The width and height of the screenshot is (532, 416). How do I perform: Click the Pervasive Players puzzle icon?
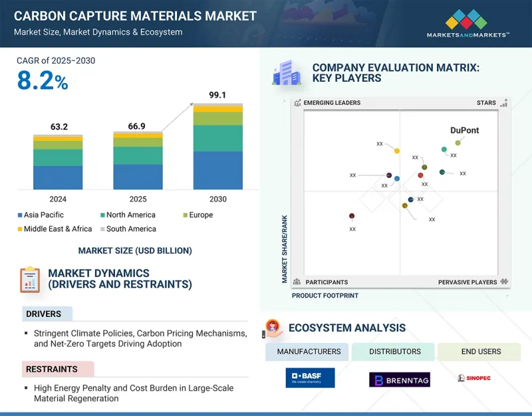click(504, 282)
